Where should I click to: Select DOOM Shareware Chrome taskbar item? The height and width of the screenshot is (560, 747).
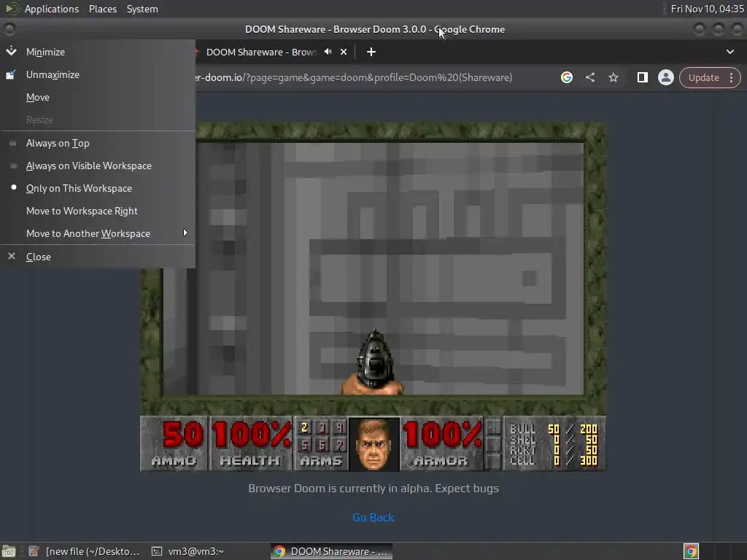332,551
